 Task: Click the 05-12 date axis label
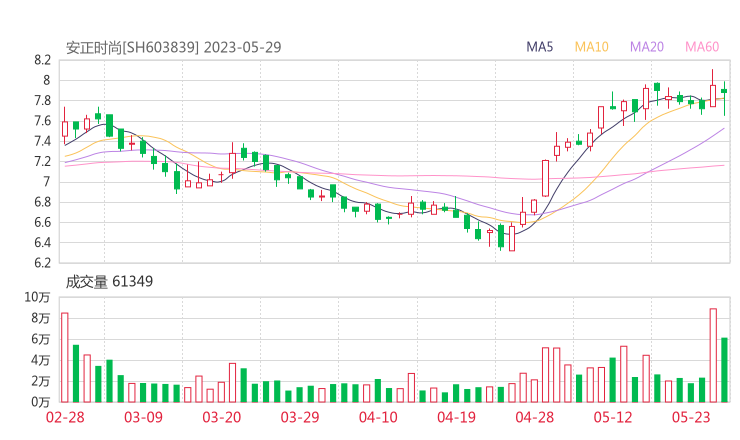(x=613, y=417)
